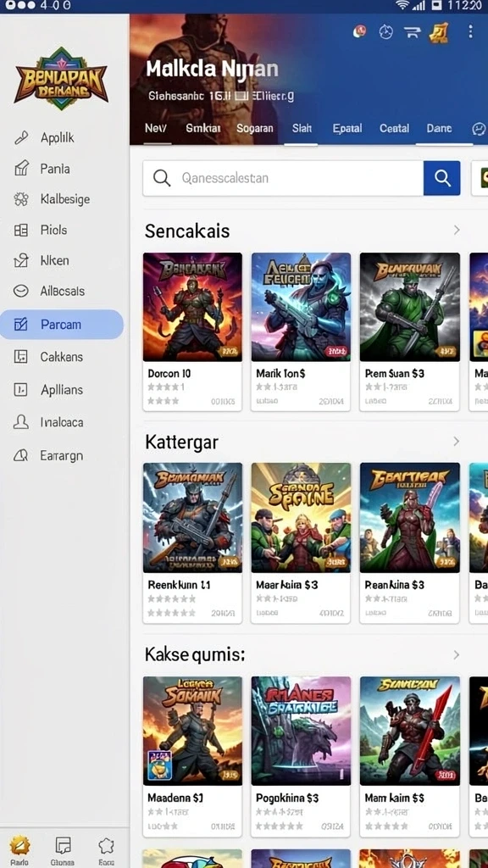Switch to the Ceatal tab
This screenshot has height=868, width=488.
click(x=395, y=129)
